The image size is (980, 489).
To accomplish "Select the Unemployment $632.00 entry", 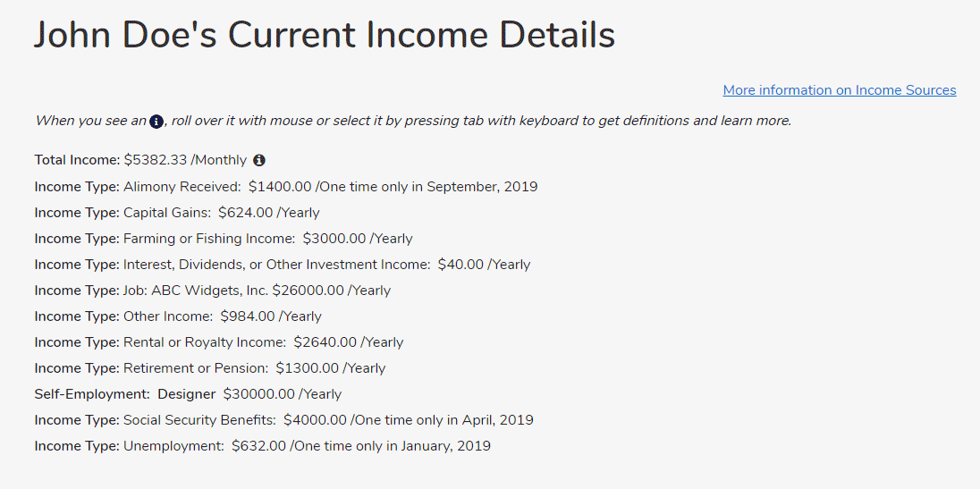I will click(263, 446).
